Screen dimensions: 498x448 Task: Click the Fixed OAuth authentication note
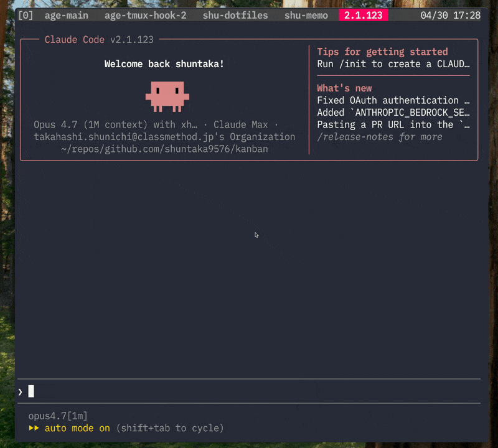click(x=393, y=100)
